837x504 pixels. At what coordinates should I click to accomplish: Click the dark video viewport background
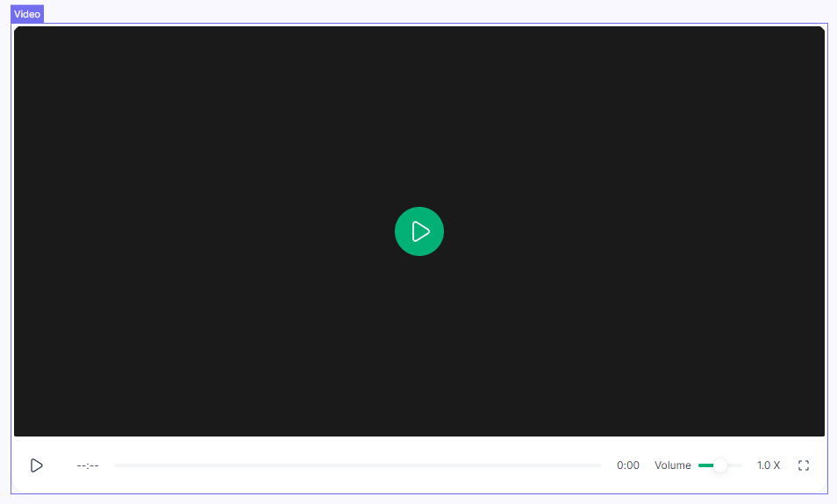tap(219, 131)
